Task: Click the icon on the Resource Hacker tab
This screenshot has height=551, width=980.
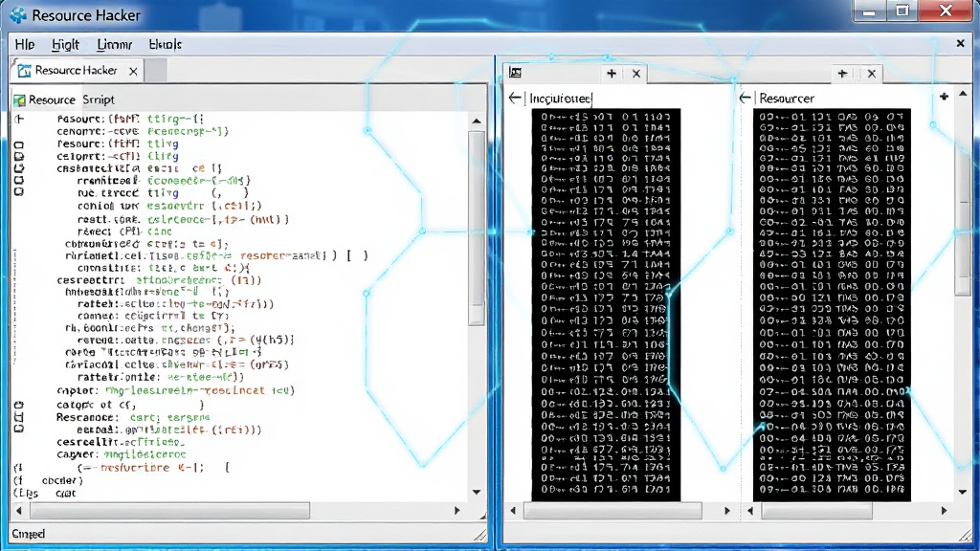Action: coord(24,71)
